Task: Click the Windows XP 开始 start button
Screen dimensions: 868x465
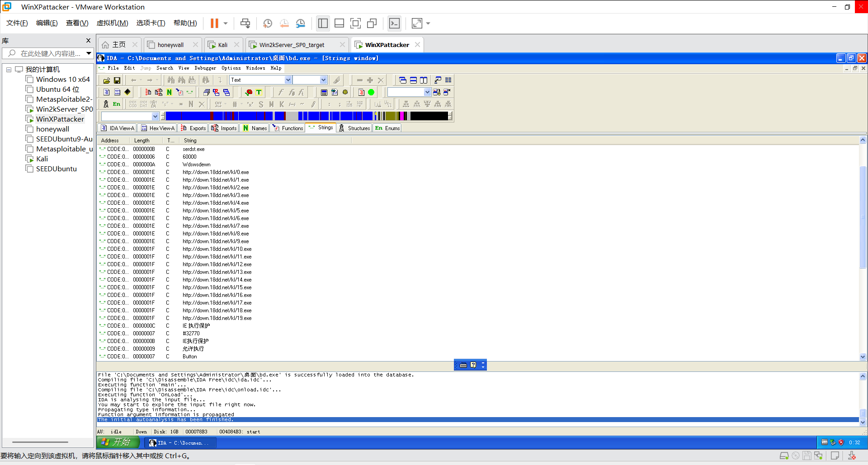Action: point(118,442)
